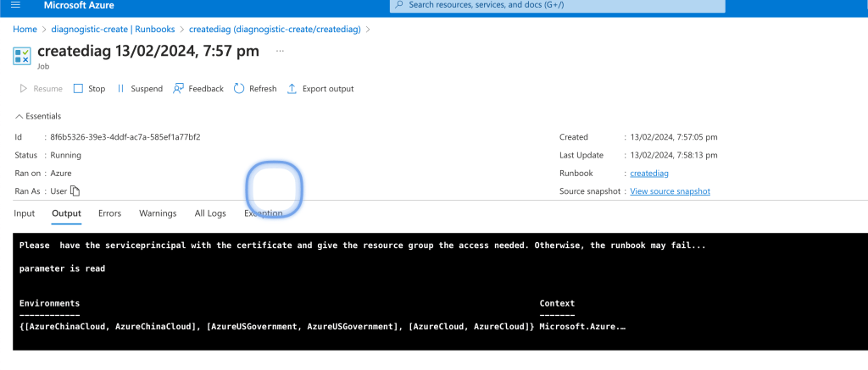868x370 pixels.
Task: Open the ellipsis more options next to title
Action: [x=280, y=51]
